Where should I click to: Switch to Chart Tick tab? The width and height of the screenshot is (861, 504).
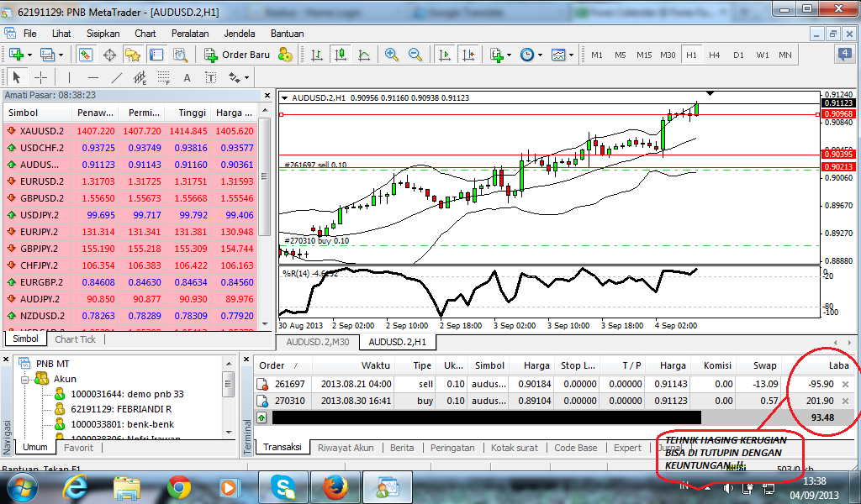coord(75,339)
